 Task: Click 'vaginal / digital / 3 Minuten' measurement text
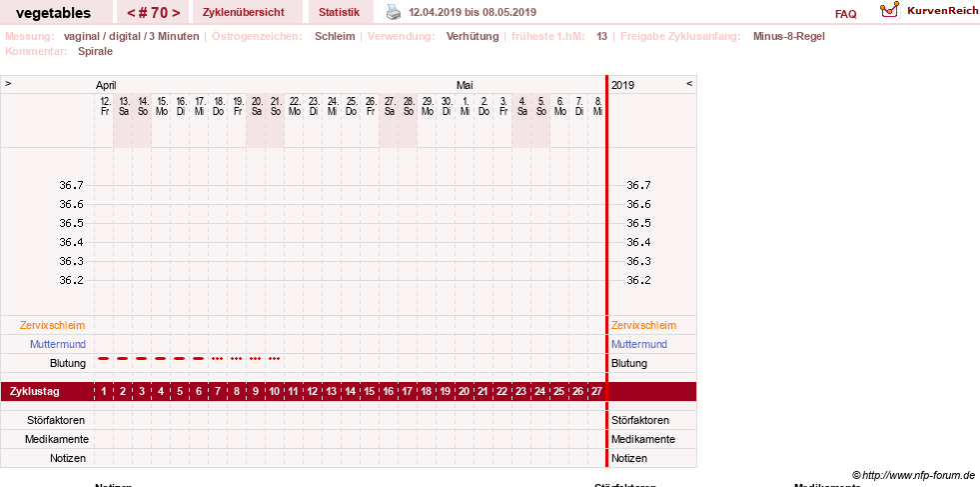point(131,36)
